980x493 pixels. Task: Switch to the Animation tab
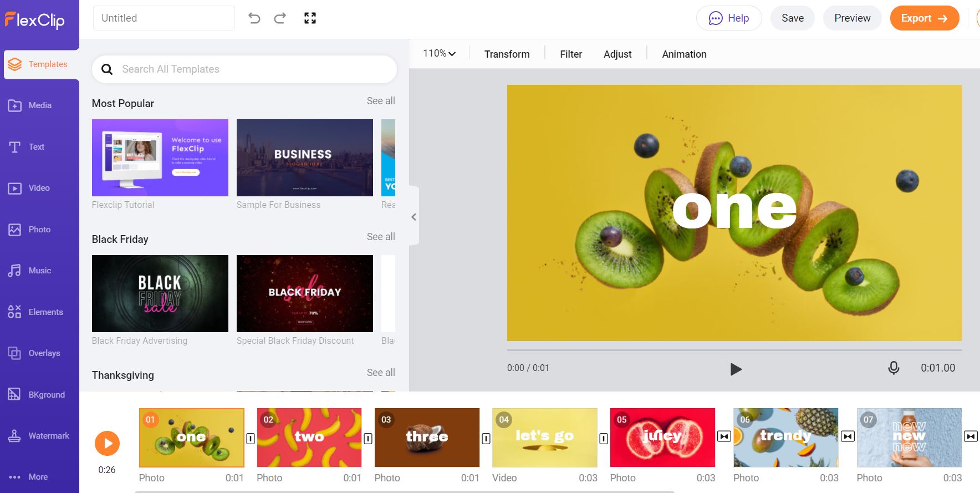[684, 54]
